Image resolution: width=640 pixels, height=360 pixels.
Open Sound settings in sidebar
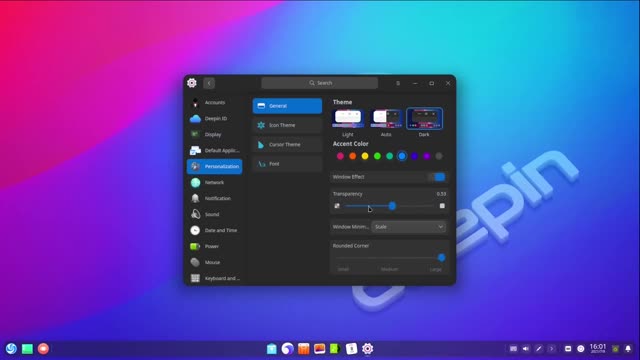point(214,214)
